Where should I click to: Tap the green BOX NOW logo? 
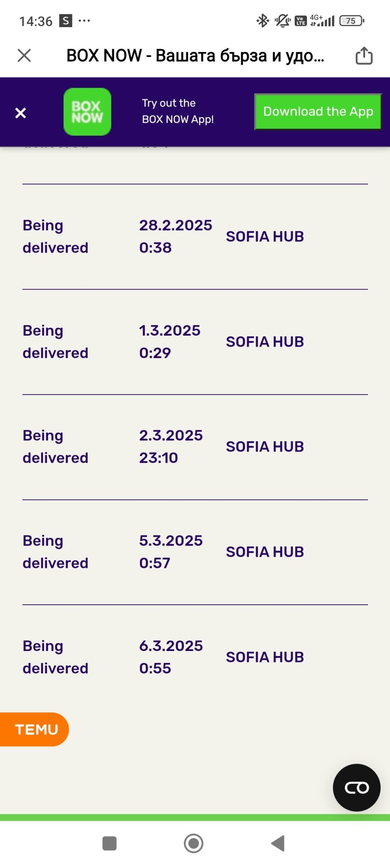click(87, 112)
